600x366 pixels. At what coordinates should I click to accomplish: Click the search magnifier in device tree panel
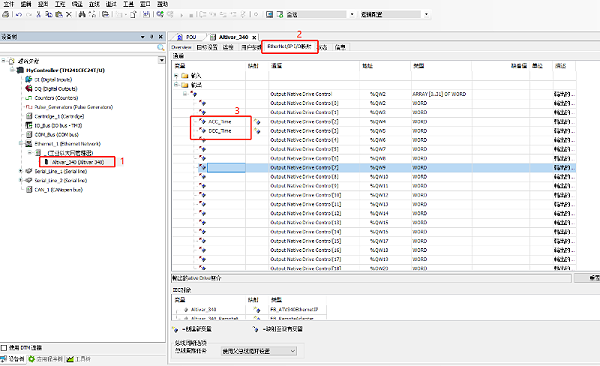[161, 47]
